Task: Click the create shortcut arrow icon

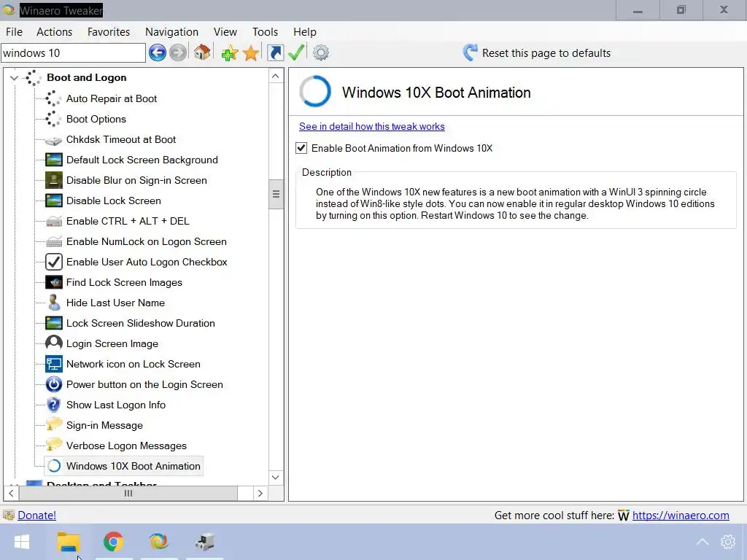Action: click(275, 52)
